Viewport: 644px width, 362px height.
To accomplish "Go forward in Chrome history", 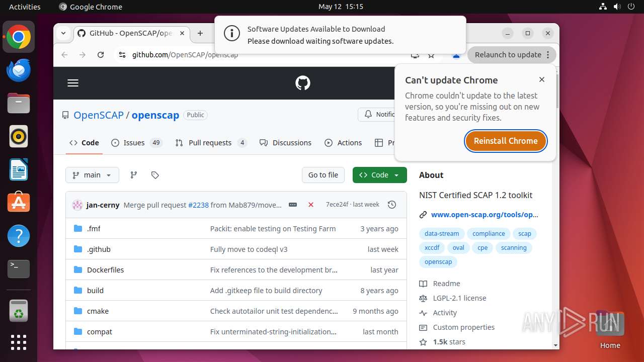I will [x=83, y=55].
